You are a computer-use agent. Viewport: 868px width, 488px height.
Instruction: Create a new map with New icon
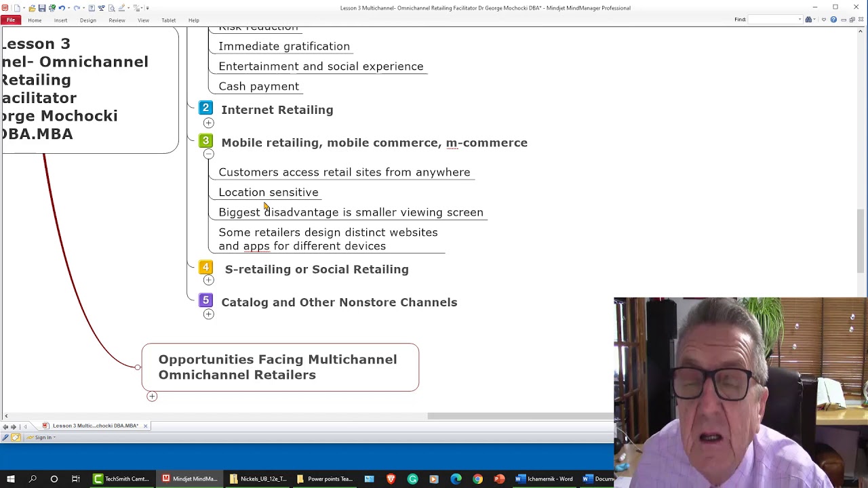coord(17,8)
